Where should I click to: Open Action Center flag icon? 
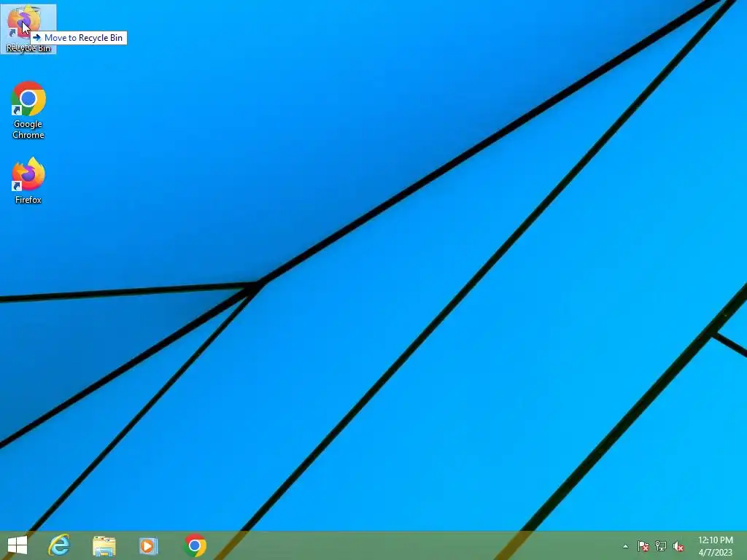(643, 546)
